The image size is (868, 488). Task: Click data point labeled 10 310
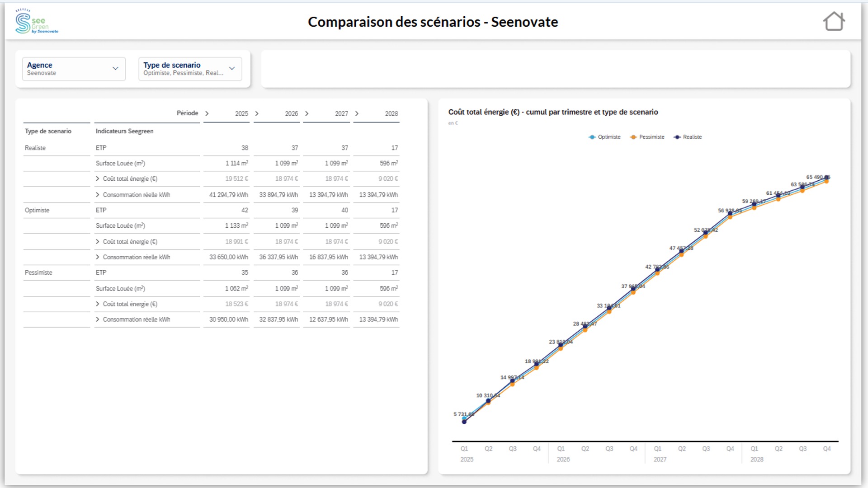(488, 401)
